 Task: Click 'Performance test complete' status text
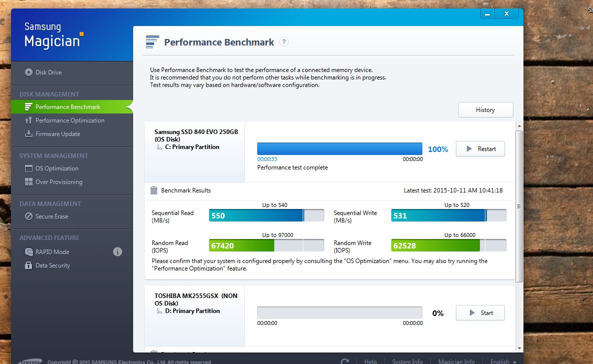click(x=293, y=167)
